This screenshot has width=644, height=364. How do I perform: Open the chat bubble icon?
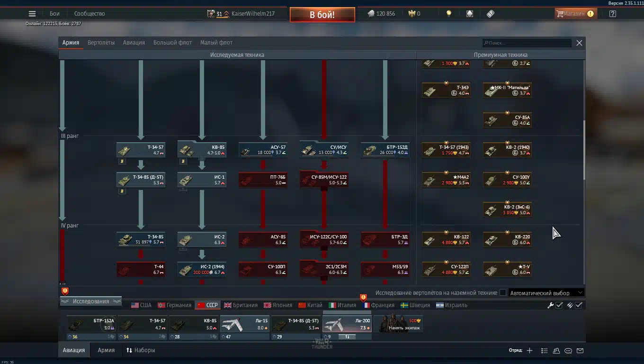point(568,351)
